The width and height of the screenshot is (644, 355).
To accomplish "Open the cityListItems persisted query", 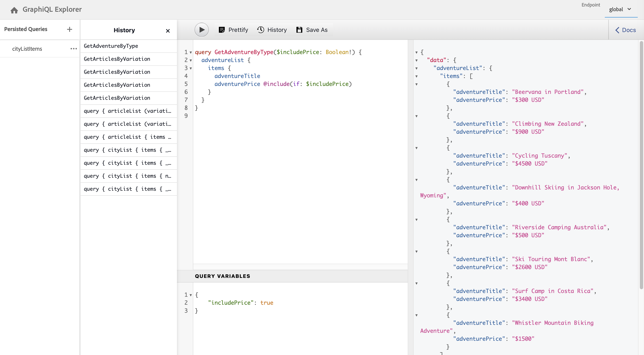I will [27, 49].
